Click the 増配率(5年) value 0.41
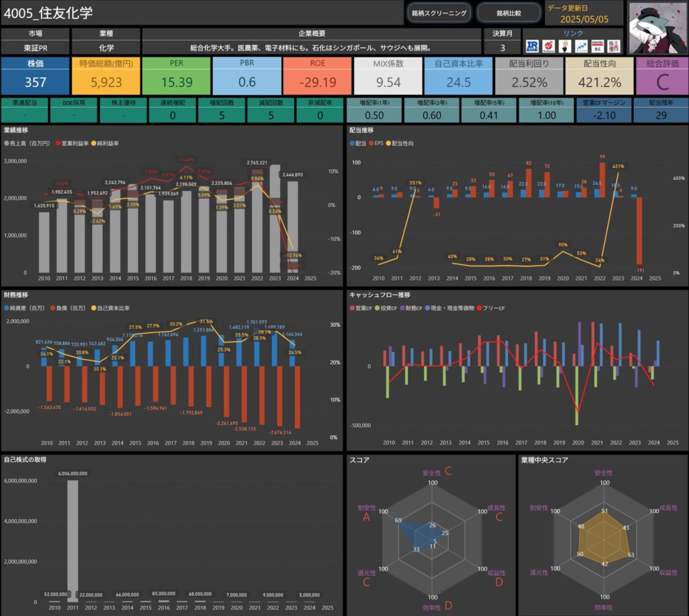The image size is (689, 616). tap(488, 116)
